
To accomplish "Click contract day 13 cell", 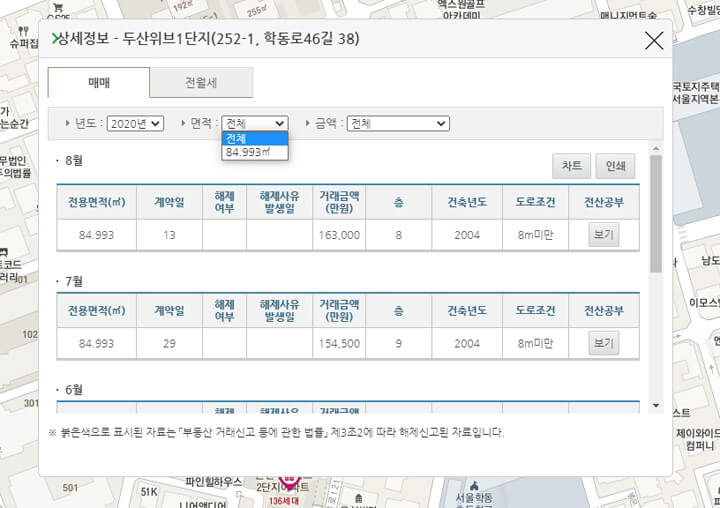I will [x=169, y=235].
